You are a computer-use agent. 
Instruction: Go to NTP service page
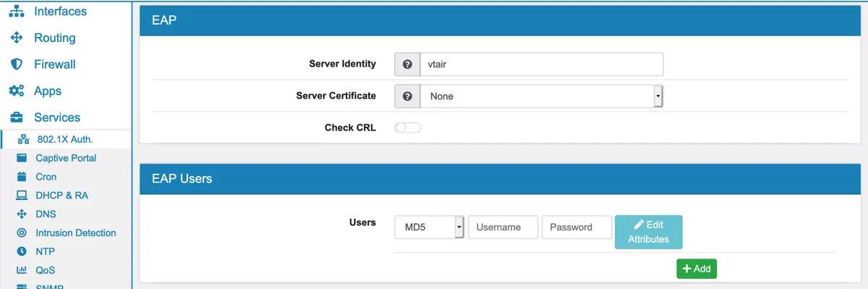45,252
